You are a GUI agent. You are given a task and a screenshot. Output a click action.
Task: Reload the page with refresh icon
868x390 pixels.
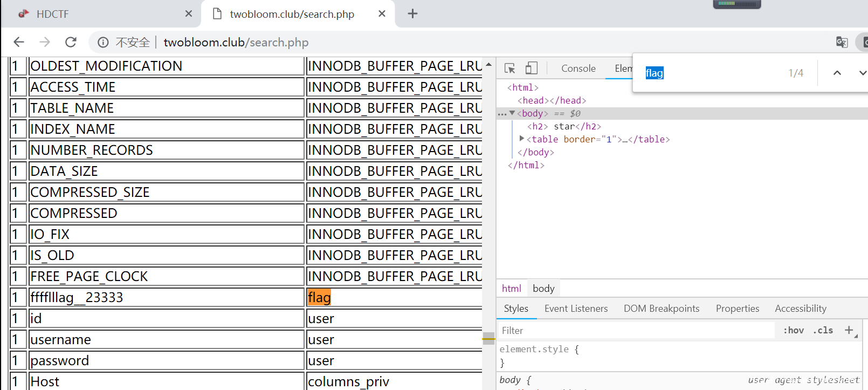71,42
